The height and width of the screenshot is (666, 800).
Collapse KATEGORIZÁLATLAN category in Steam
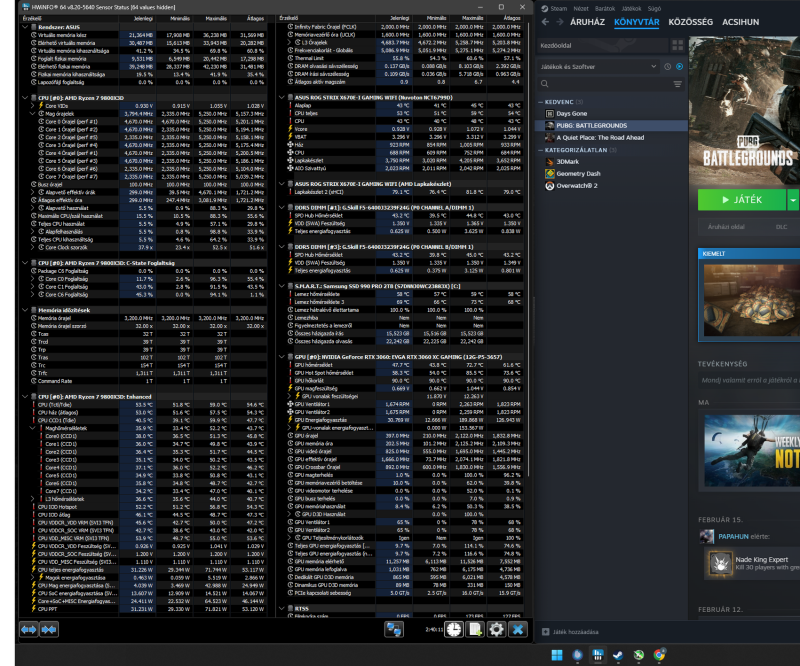541,150
